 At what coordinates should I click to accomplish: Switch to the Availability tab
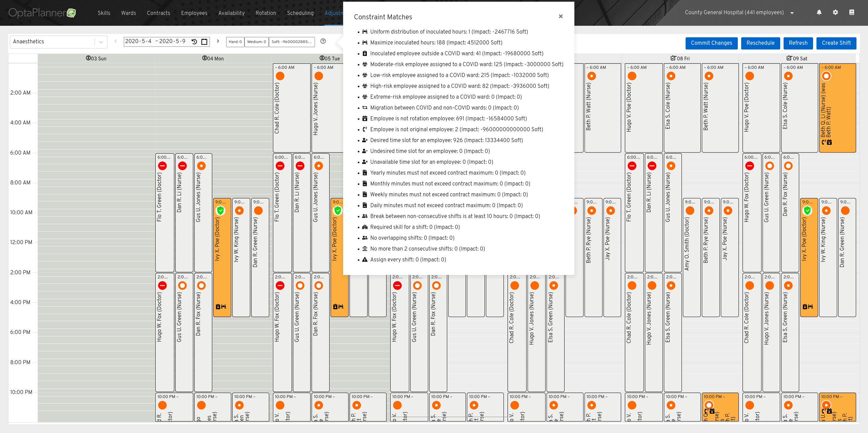(x=231, y=13)
